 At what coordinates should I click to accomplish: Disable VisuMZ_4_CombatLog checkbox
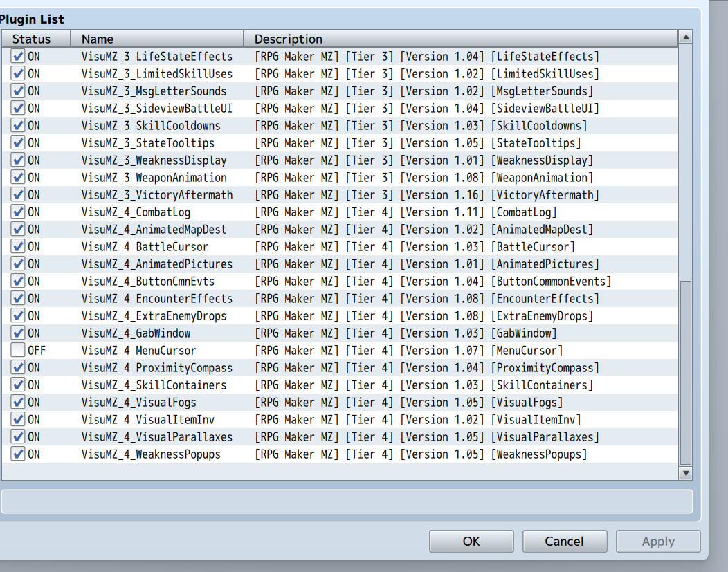pos(18,212)
